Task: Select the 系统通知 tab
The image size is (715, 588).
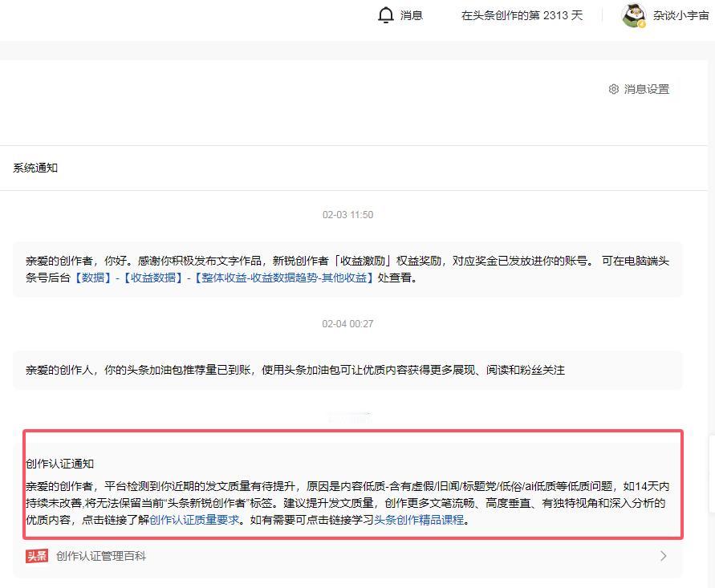Action: tap(35, 168)
